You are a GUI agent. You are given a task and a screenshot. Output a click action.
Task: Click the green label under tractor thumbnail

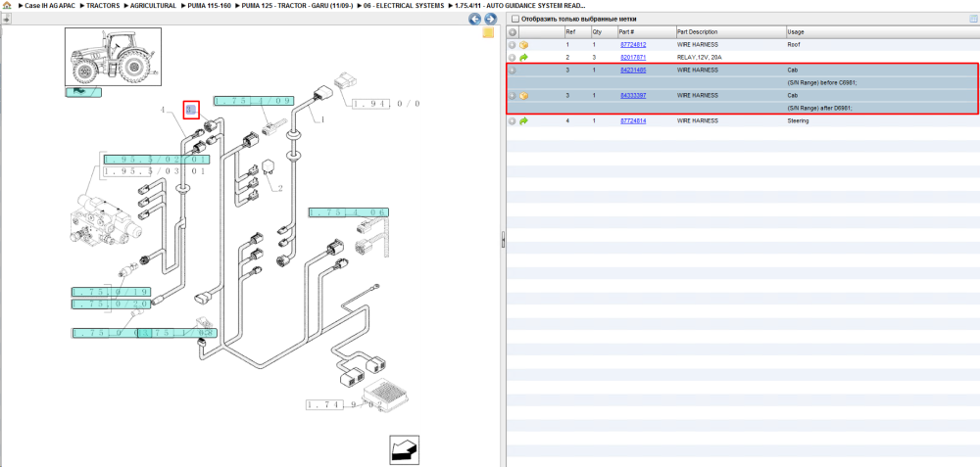(82, 92)
